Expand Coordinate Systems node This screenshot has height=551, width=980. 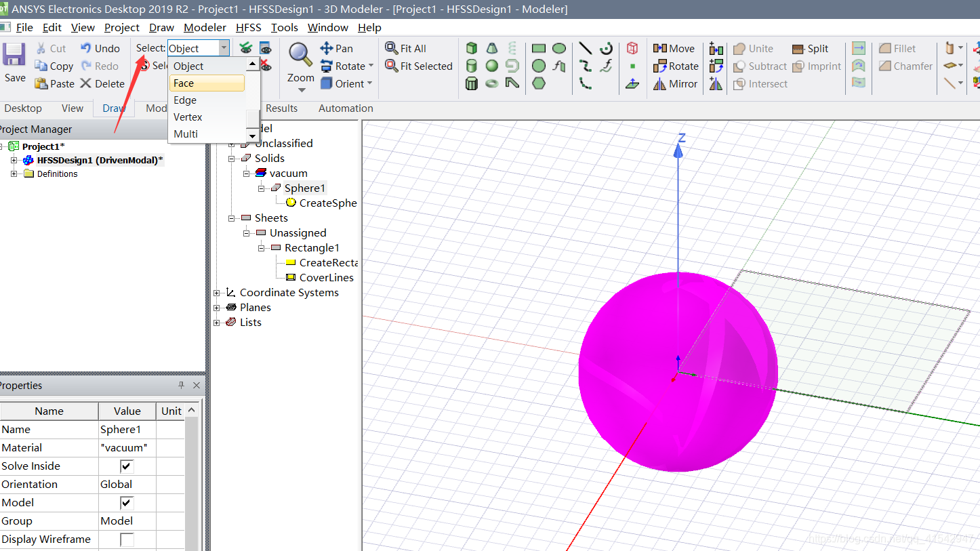tap(217, 293)
